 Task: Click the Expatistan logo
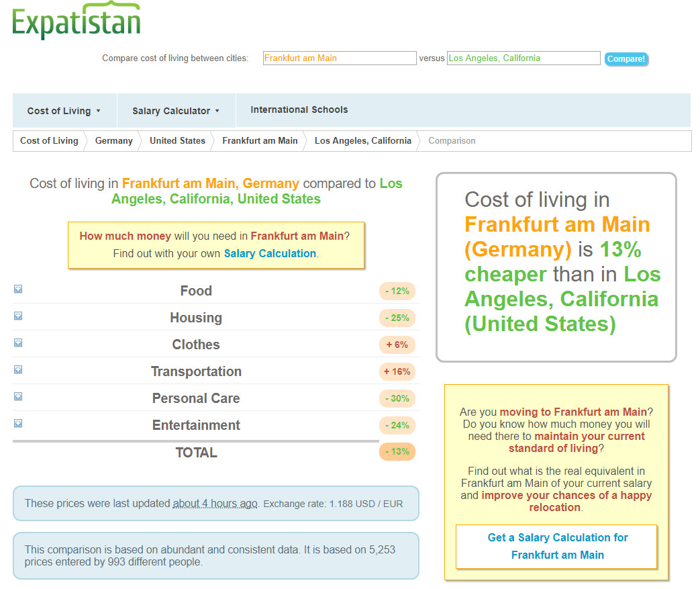76,22
